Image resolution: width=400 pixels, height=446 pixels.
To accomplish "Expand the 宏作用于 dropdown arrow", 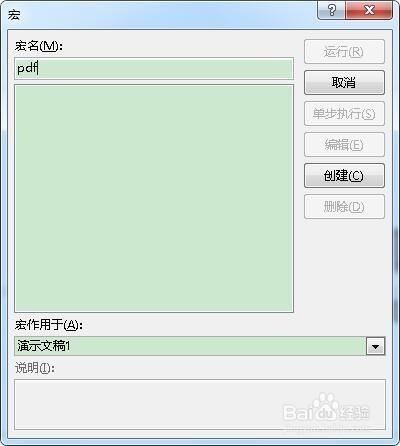I will (375, 346).
